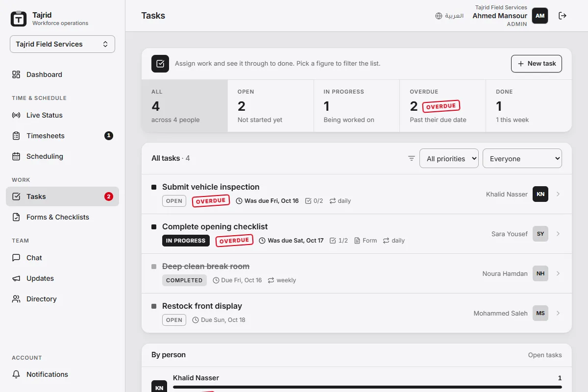Viewport: 588px width, 392px height.
Task: Click the 'Restock front display' task title
Action: [x=202, y=306]
